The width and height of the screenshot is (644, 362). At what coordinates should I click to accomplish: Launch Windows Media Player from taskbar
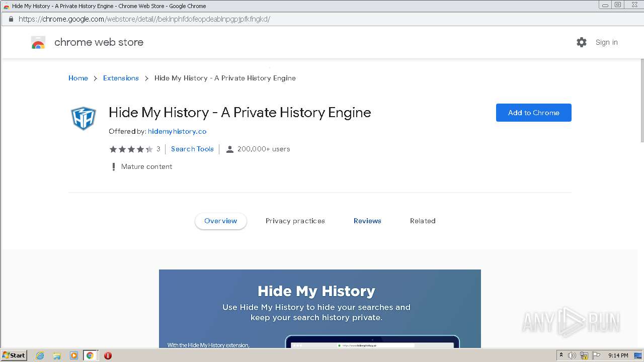(x=73, y=355)
